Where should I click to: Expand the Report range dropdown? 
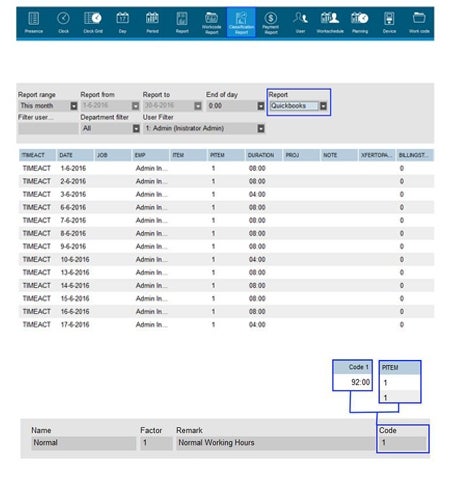tap(74, 106)
